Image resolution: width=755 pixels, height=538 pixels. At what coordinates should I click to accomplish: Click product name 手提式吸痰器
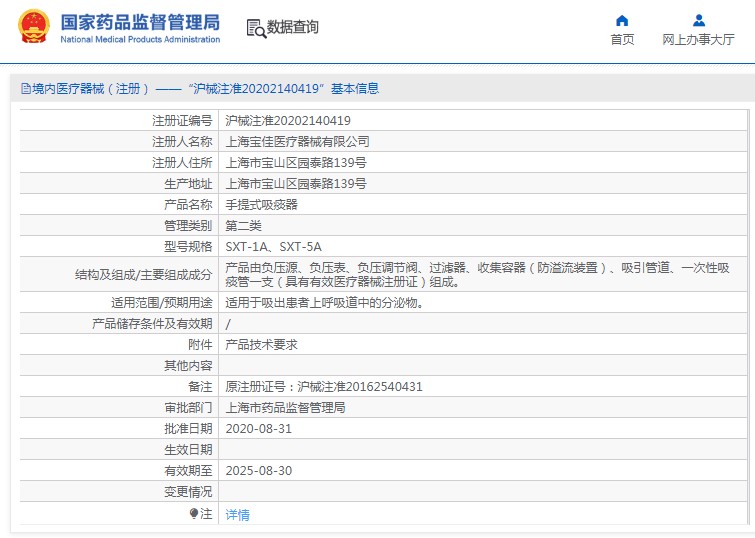pos(261,205)
